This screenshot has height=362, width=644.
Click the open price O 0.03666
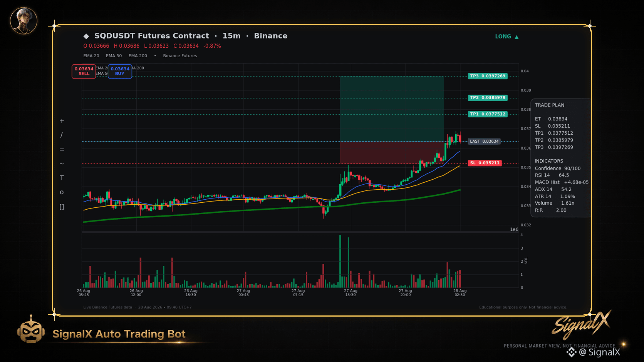tap(96, 46)
